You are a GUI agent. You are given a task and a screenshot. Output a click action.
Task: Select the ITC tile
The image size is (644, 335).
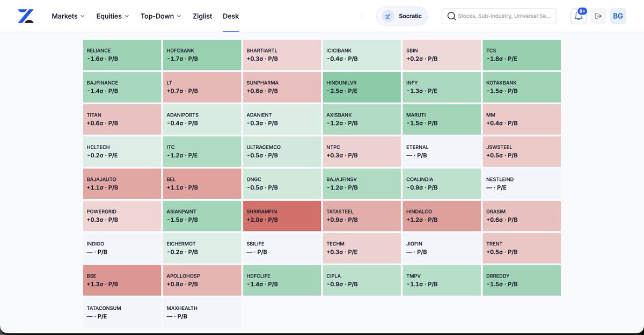pyautogui.click(x=202, y=151)
